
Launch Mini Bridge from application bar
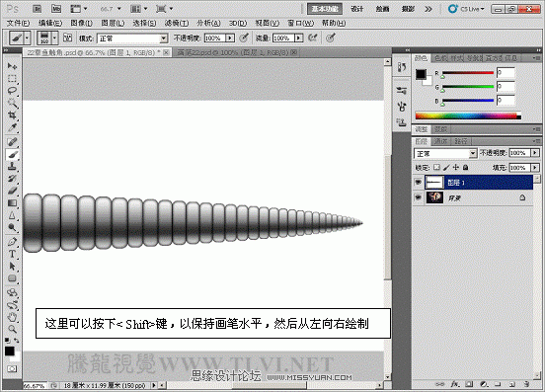click(x=56, y=9)
